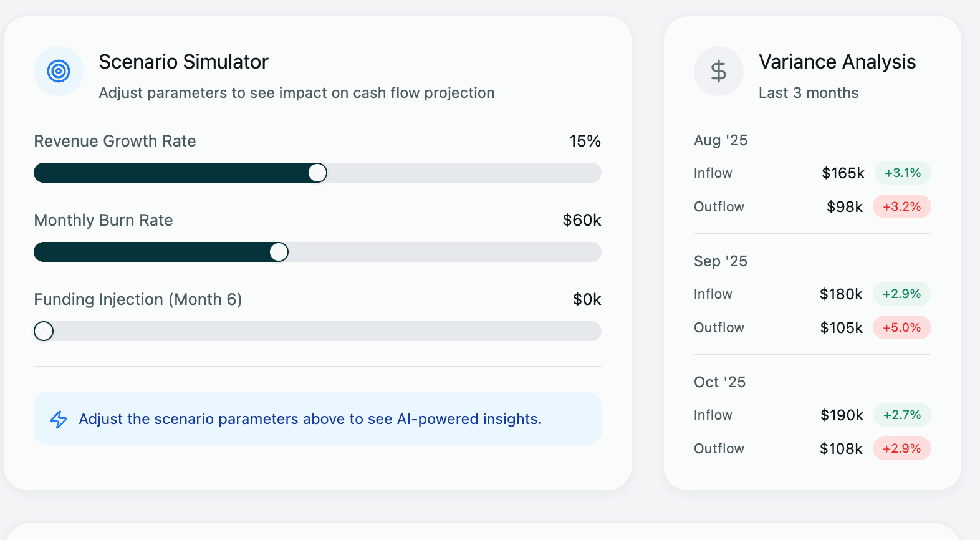Click the Variance Analysis heading
The height and width of the screenshot is (540, 980).
coord(837,62)
